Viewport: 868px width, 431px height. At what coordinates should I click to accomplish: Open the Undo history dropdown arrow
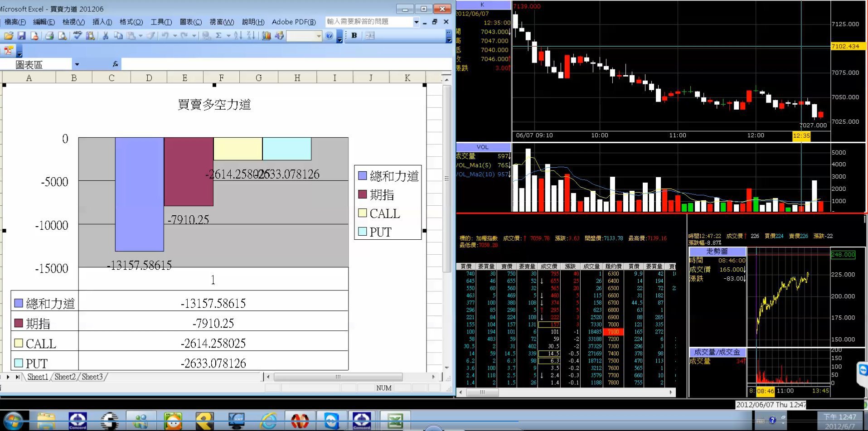[175, 35]
